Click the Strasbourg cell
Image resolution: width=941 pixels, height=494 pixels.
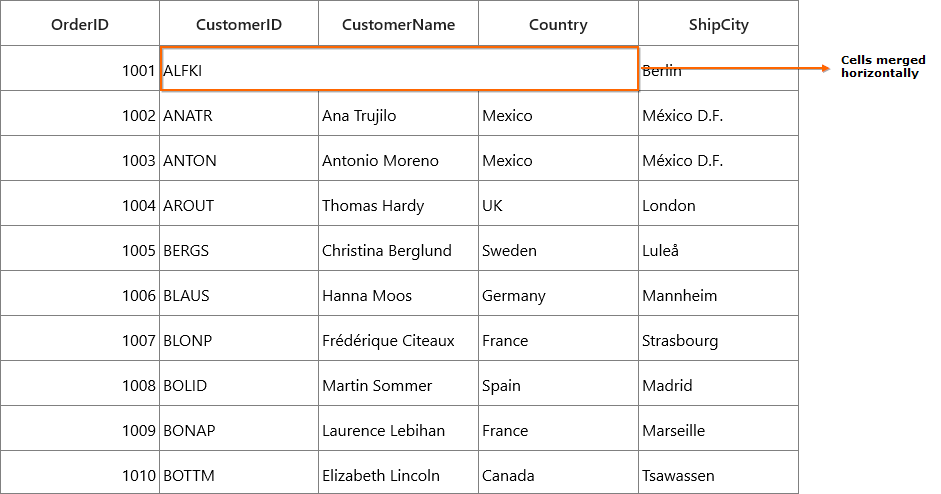click(718, 339)
